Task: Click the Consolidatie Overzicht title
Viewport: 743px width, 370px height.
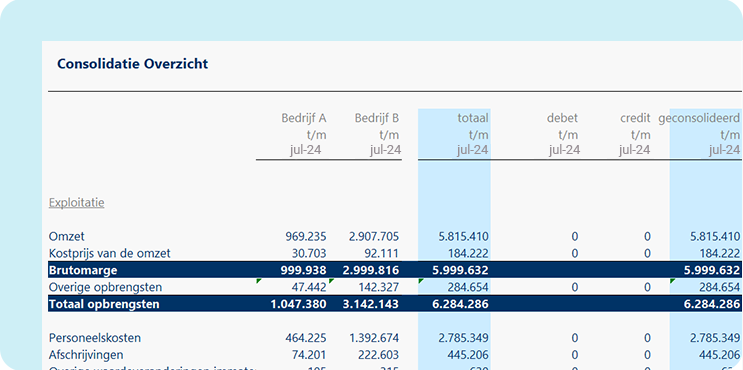Action: [x=133, y=64]
